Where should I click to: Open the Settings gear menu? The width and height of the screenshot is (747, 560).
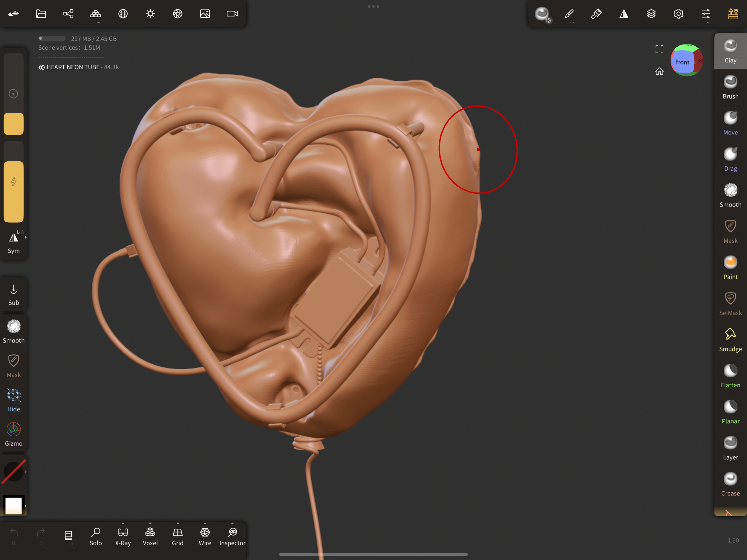[x=679, y=14]
